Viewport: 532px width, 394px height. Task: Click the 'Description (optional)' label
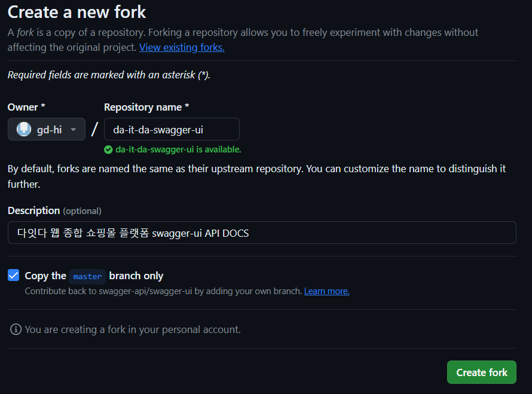tap(54, 210)
